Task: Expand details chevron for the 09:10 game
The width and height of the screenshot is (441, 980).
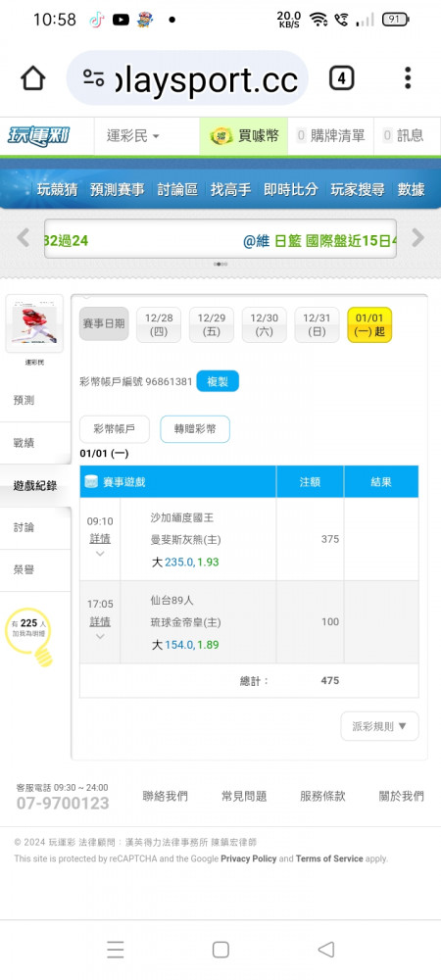Action: 100,553
